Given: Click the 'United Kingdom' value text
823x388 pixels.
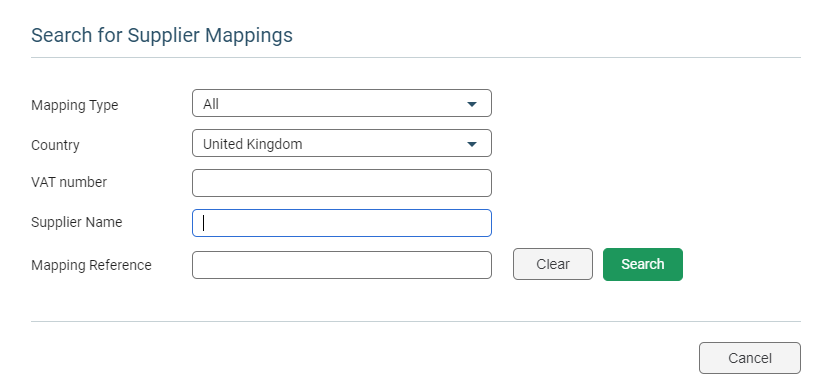Looking at the screenshot, I should (252, 144).
